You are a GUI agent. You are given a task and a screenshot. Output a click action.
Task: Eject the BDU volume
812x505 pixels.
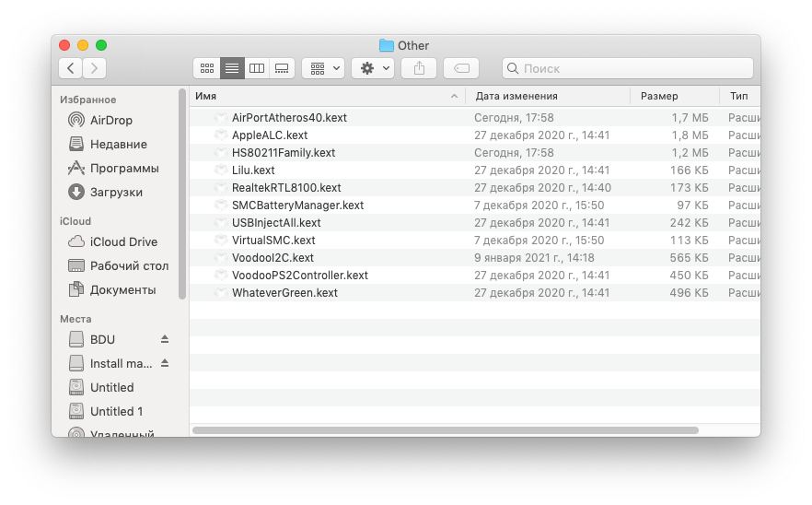coord(165,339)
